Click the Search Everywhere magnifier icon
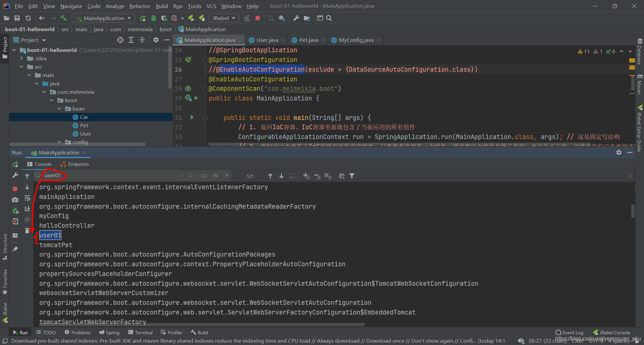This screenshot has width=644, height=345. pyautogui.click(x=329, y=18)
